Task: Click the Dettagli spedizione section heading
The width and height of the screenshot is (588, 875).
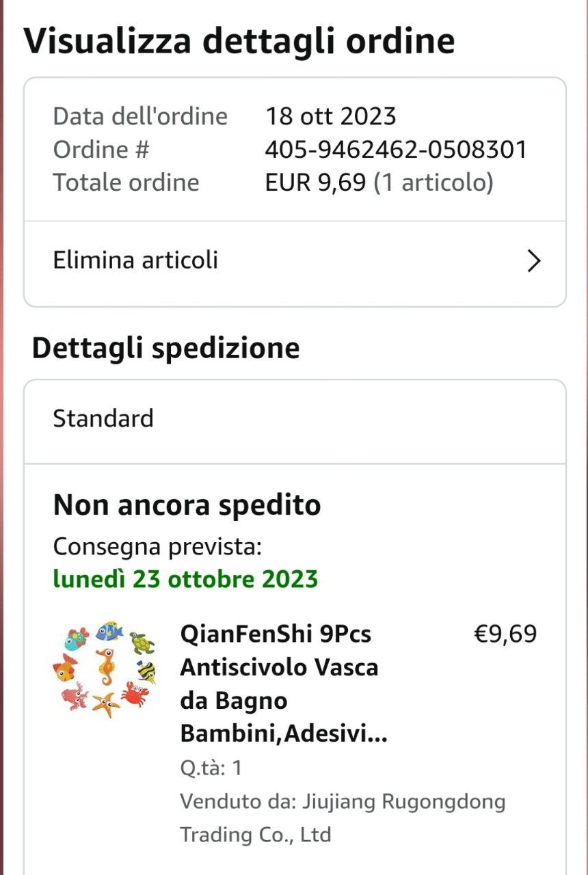Action: pos(165,347)
